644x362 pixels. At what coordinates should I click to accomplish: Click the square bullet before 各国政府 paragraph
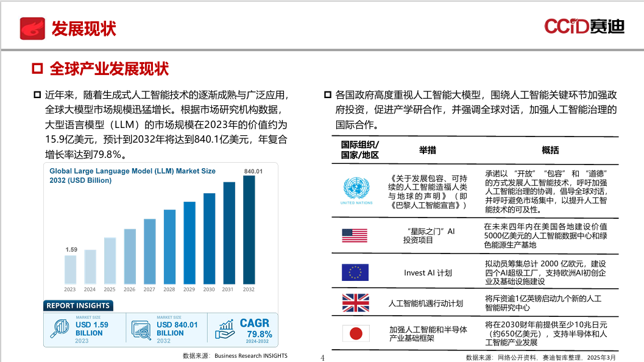[327, 95]
